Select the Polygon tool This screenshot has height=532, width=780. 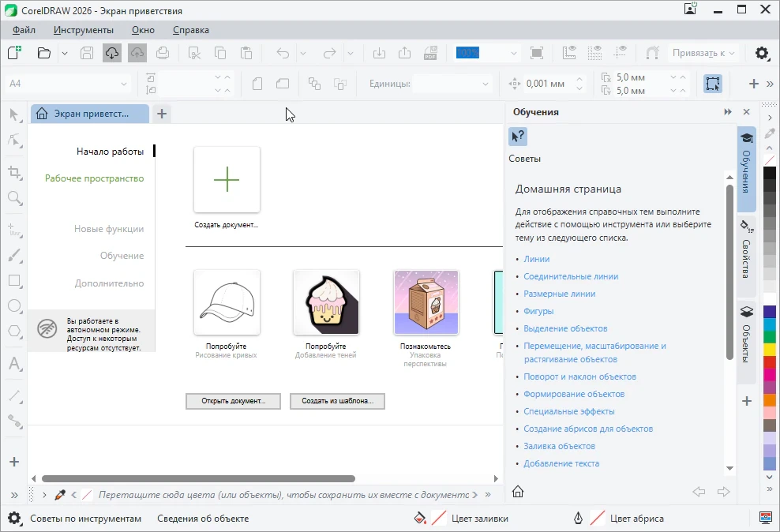(x=14, y=332)
